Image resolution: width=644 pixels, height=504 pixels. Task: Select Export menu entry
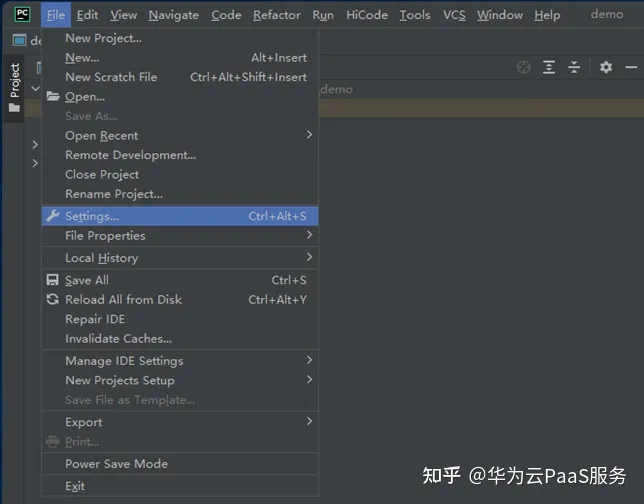(180, 422)
